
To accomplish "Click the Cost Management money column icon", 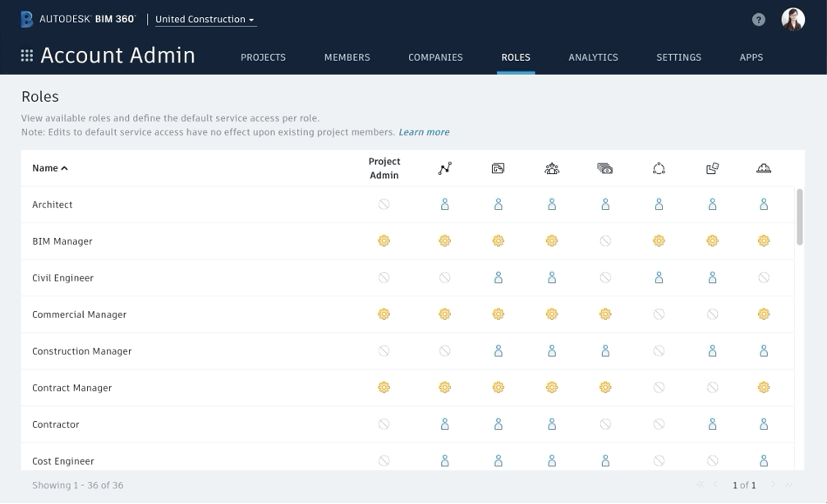I will point(605,168).
